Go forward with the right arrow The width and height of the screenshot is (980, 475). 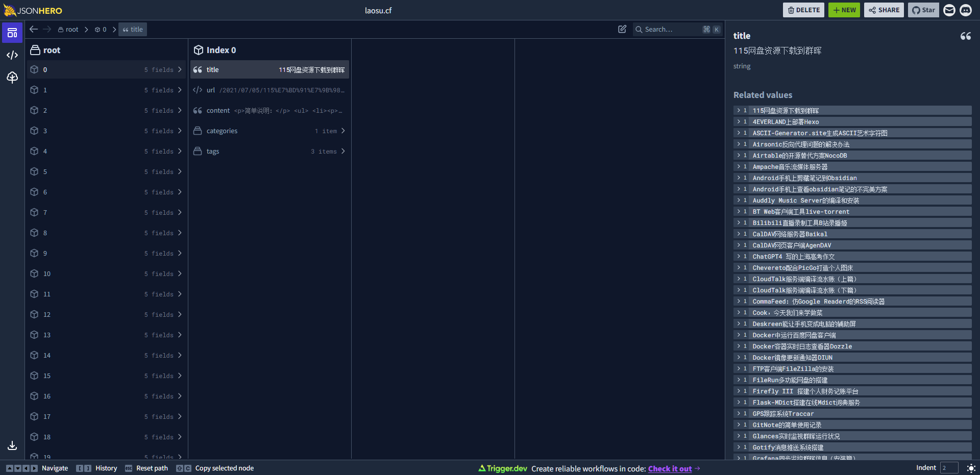pyautogui.click(x=47, y=29)
